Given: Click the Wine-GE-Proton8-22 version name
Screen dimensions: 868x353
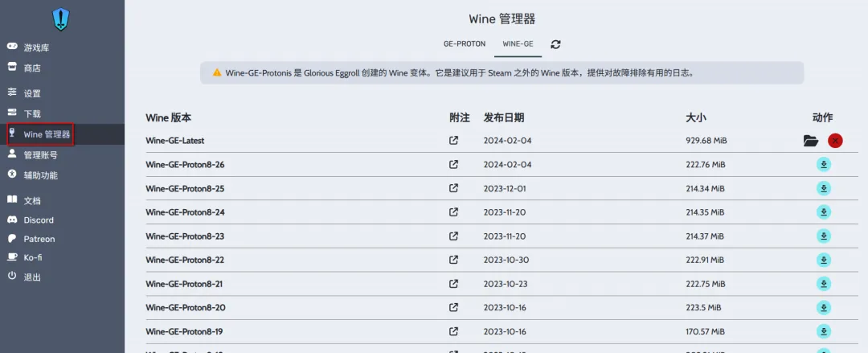Looking at the screenshot, I should tap(185, 260).
